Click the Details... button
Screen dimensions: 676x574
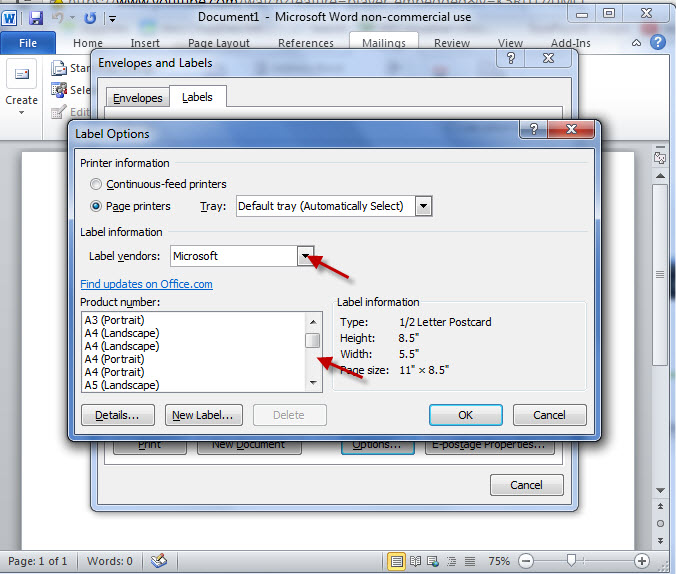click(118, 415)
